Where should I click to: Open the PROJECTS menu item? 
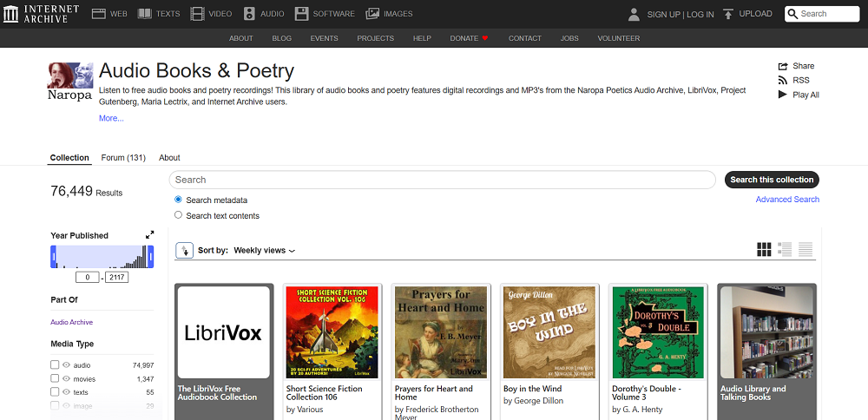(375, 38)
